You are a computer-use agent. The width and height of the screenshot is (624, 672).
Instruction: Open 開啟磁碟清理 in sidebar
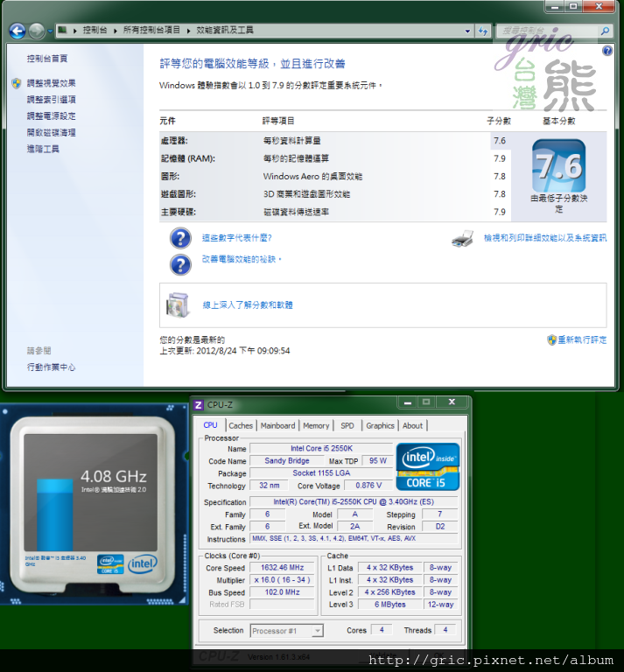pos(52,132)
